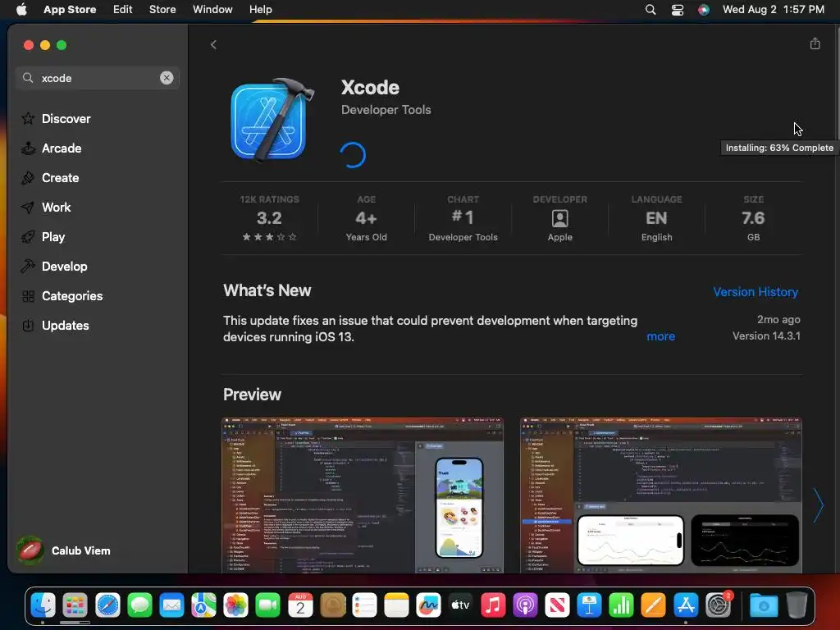
Task: Click the #1 Developer Tools chart entry
Action: (463, 218)
